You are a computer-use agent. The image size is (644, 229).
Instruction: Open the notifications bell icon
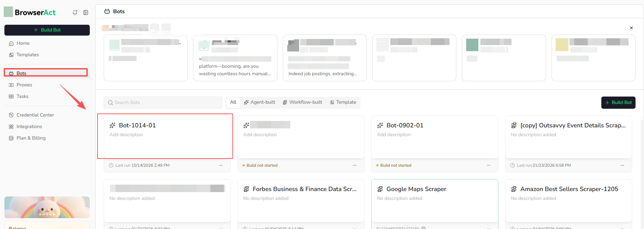[x=75, y=13]
